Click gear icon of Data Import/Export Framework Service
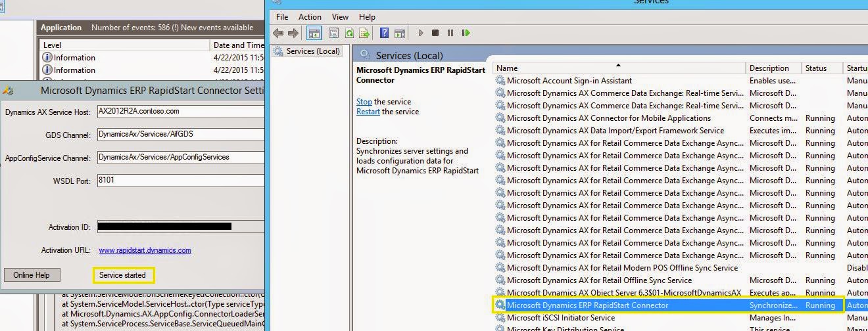 [500, 131]
